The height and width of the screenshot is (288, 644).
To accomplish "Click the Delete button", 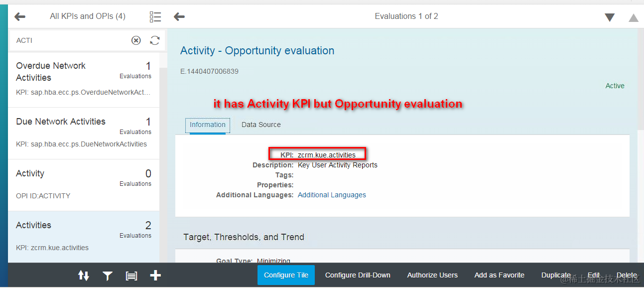I will click(x=627, y=275).
